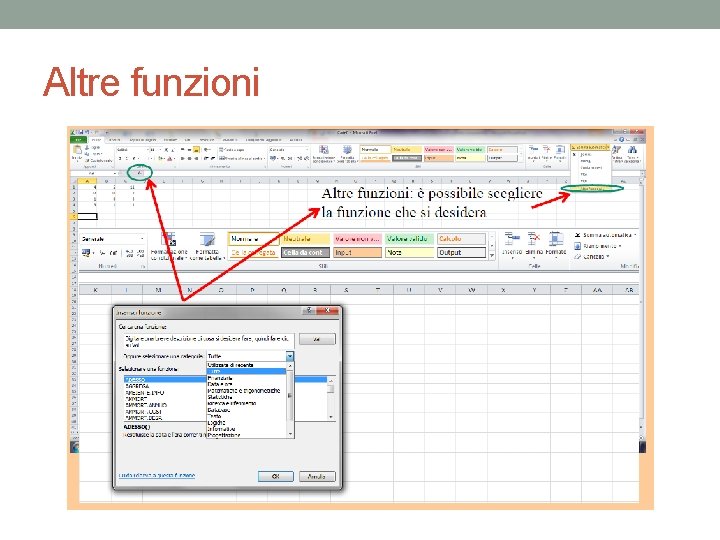Select column header K in the enlarged sheet

95,290
